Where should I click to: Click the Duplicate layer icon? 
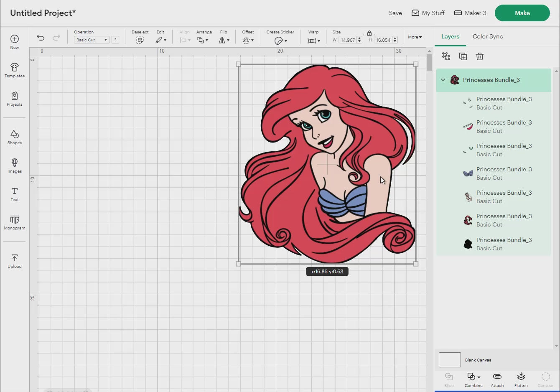tap(463, 56)
